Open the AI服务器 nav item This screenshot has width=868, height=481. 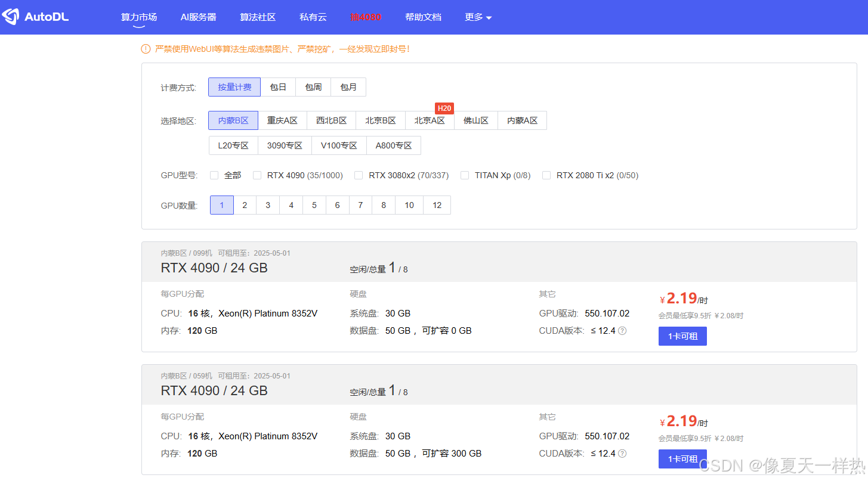199,17
